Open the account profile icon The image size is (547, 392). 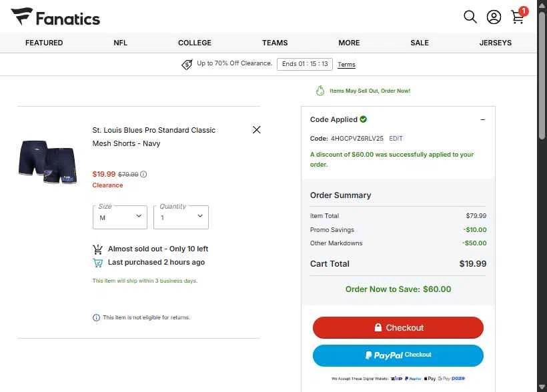[x=494, y=17]
